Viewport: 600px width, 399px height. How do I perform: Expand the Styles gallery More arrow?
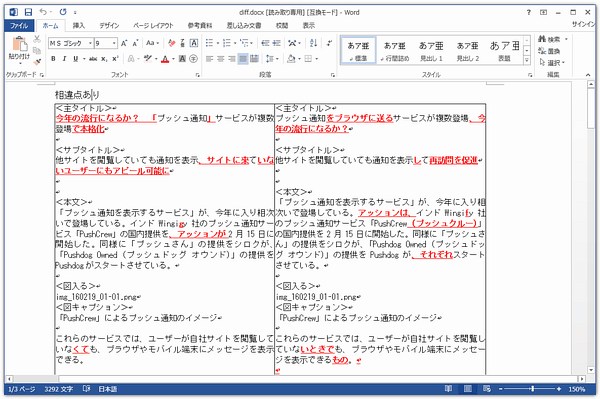[527, 60]
